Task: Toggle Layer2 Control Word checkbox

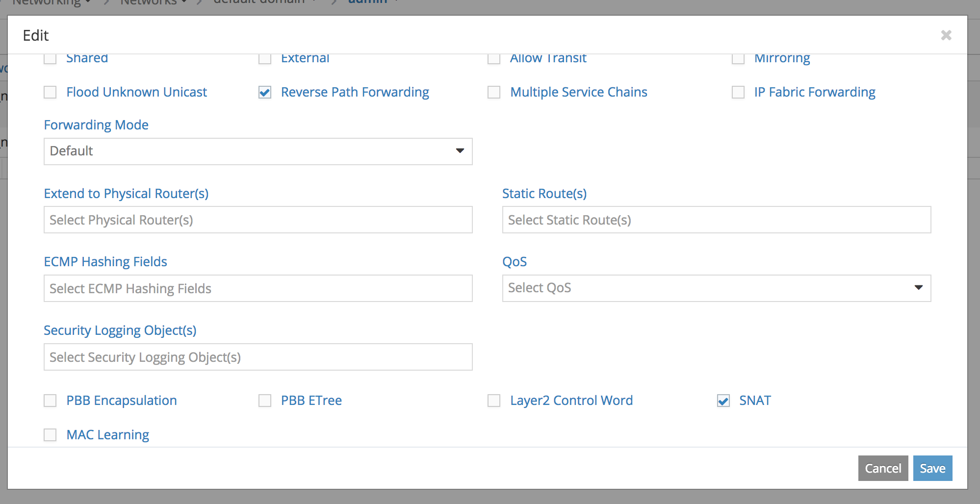Action: pos(494,401)
